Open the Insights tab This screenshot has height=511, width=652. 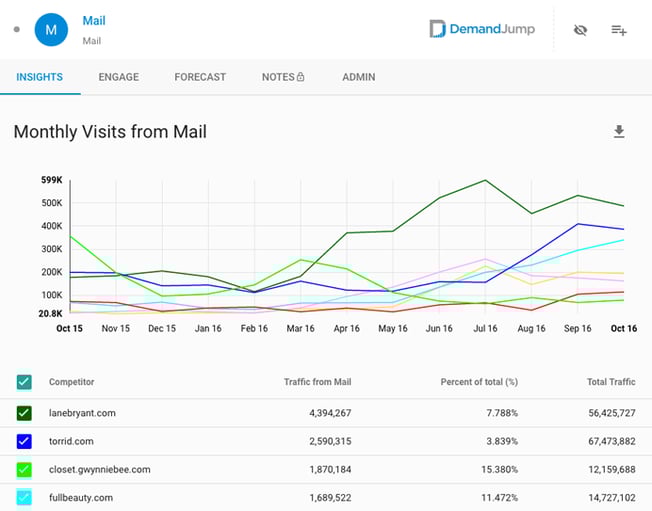tap(40, 77)
